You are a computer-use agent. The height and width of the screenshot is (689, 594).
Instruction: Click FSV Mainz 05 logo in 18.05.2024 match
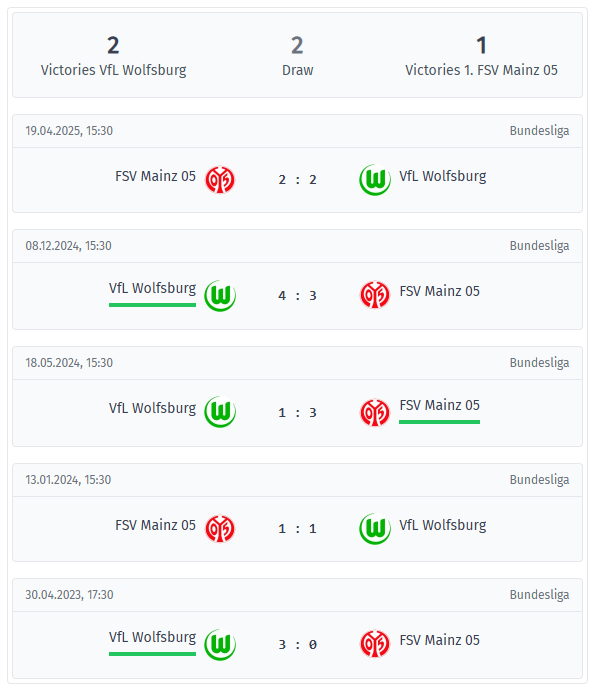coord(375,413)
